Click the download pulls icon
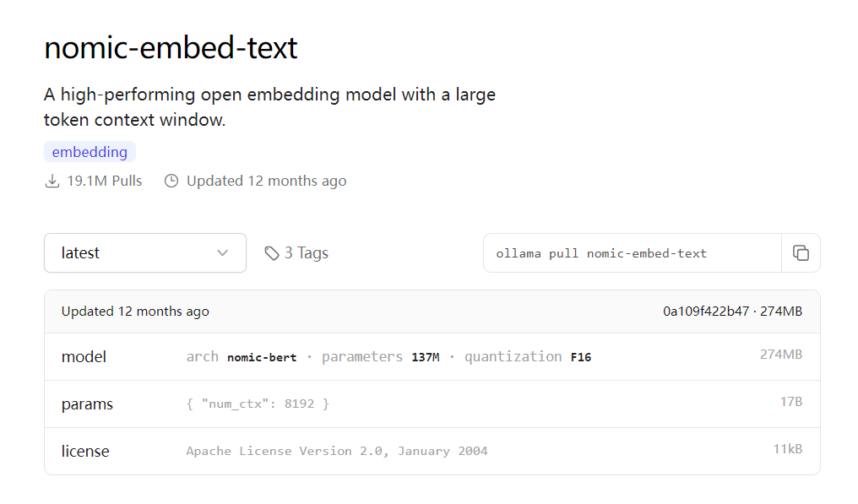The image size is (858, 504). pyautogui.click(x=52, y=181)
